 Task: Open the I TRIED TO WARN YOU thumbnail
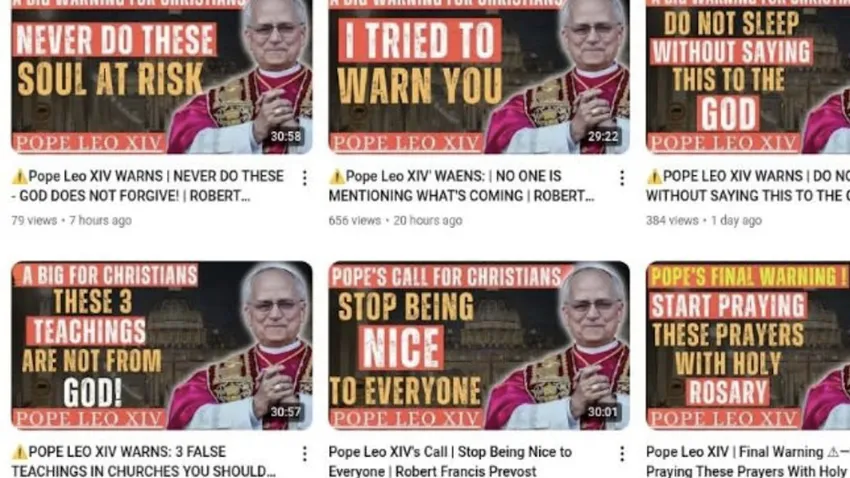pyautogui.click(x=479, y=77)
